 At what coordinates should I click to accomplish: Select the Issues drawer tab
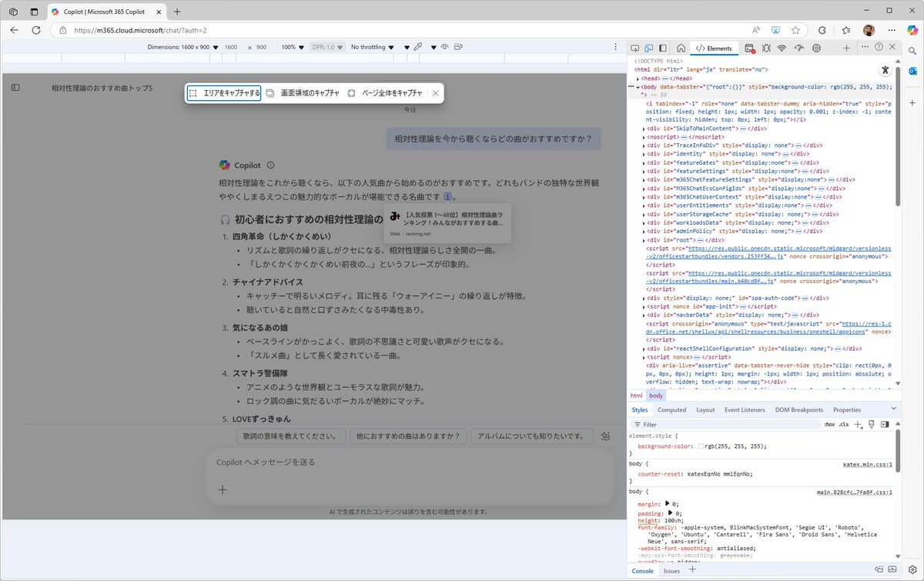click(x=671, y=571)
